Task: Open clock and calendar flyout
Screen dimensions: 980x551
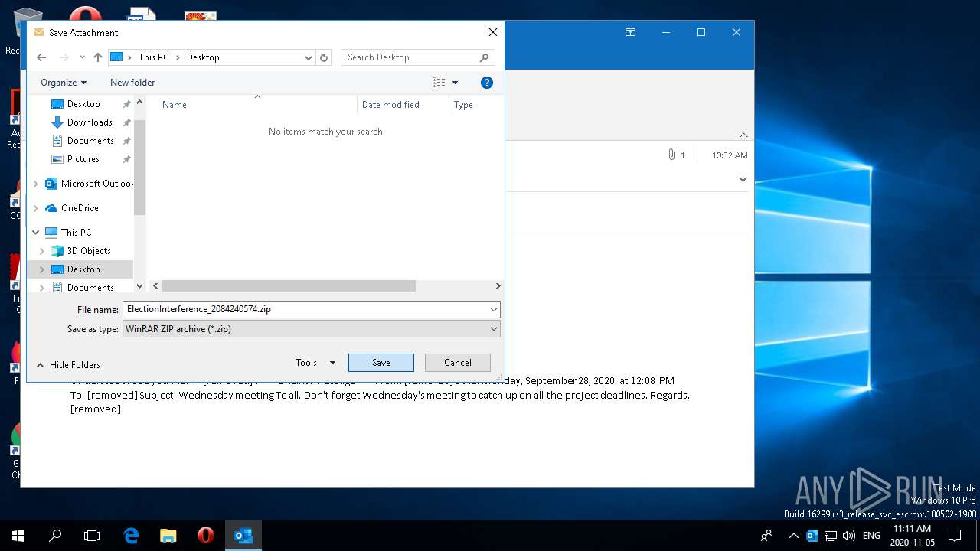Action: (x=912, y=536)
